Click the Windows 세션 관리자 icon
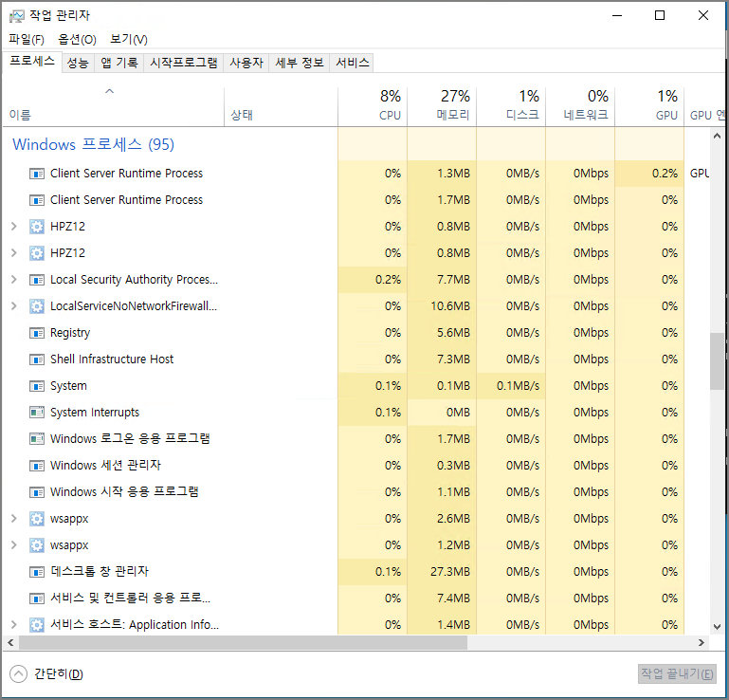The image size is (729, 700). (x=37, y=466)
